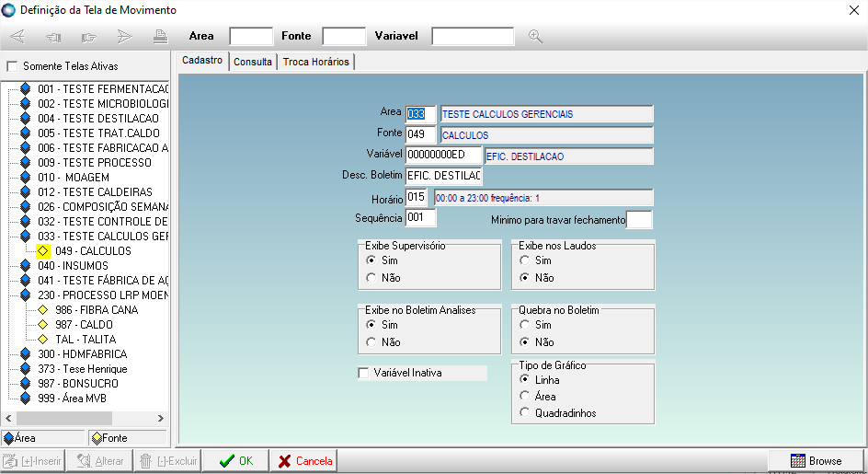
Task: Click the Fonte legend yellow diamond
Action: click(x=97, y=438)
